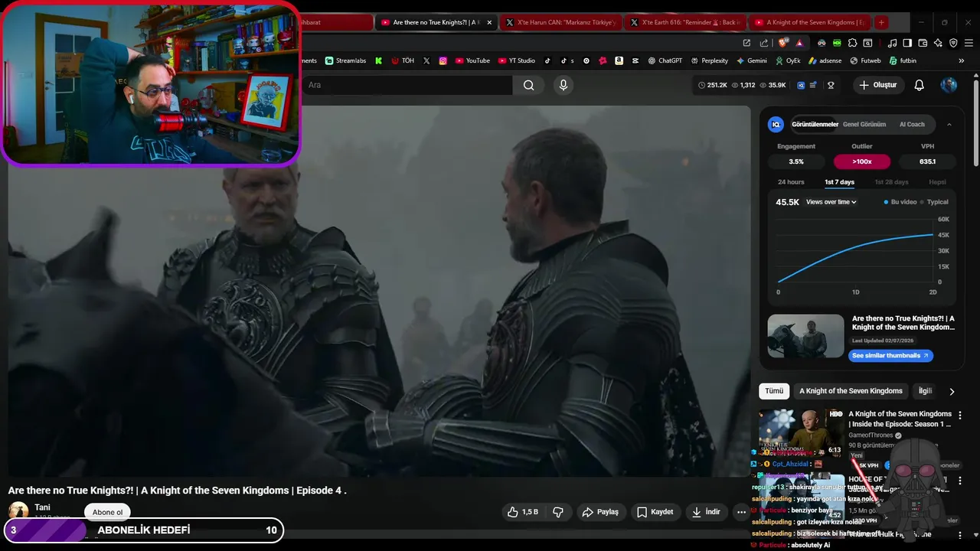The width and height of the screenshot is (980, 551).
Task: Focus the Ara search field
Action: pos(406,85)
